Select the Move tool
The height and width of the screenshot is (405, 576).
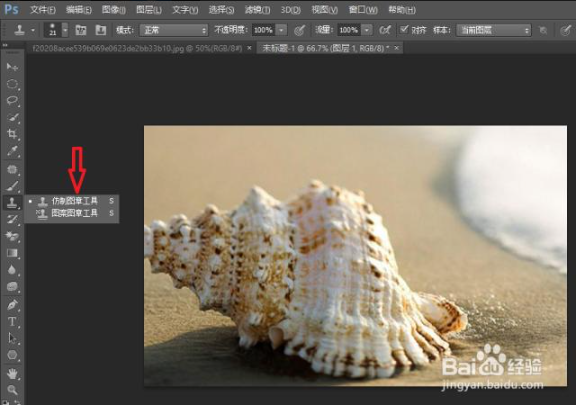pyautogui.click(x=12, y=67)
